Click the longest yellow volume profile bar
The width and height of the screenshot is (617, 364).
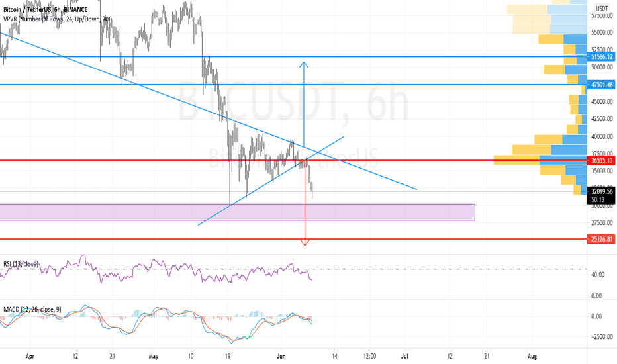coord(516,159)
